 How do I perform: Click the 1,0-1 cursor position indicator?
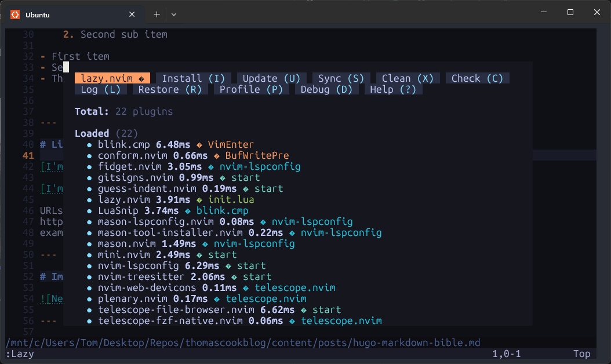507,354
